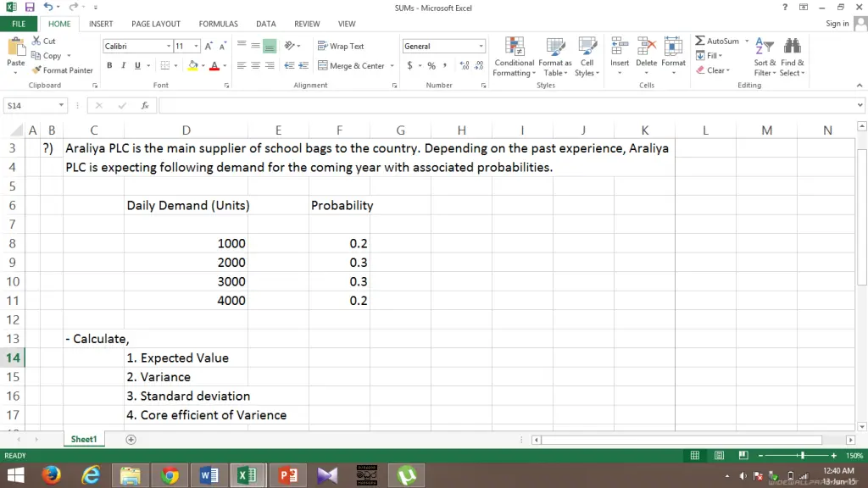Decrease decimal places
This screenshot has height=488, width=868.
click(479, 65)
